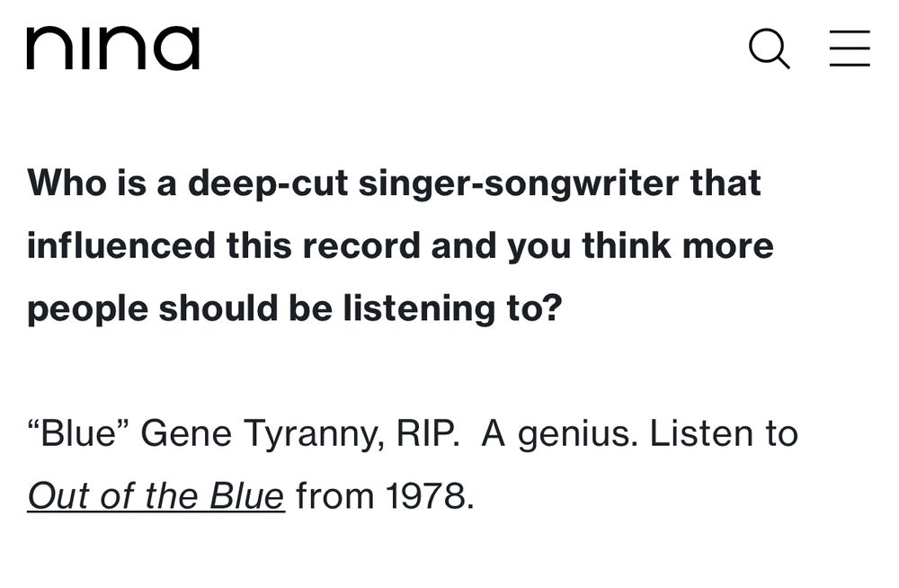Click the word "deep-cut" in the heading
Viewport: 899px width, 588px height.
coord(268,184)
